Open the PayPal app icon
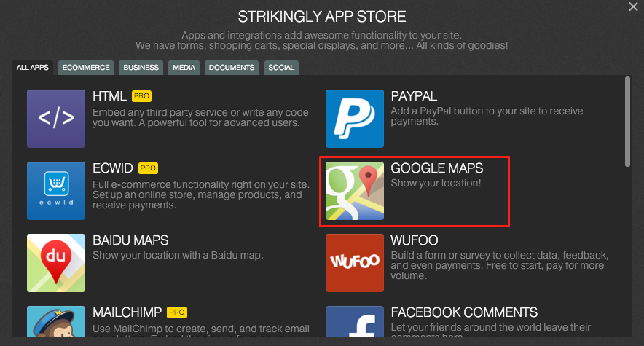 click(x=355, y=119)
